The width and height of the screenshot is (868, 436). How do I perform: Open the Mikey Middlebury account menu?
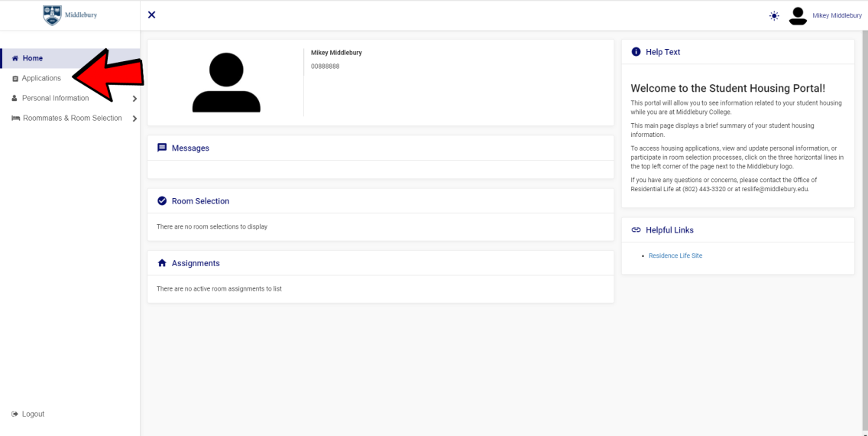[x=837, y=16]
